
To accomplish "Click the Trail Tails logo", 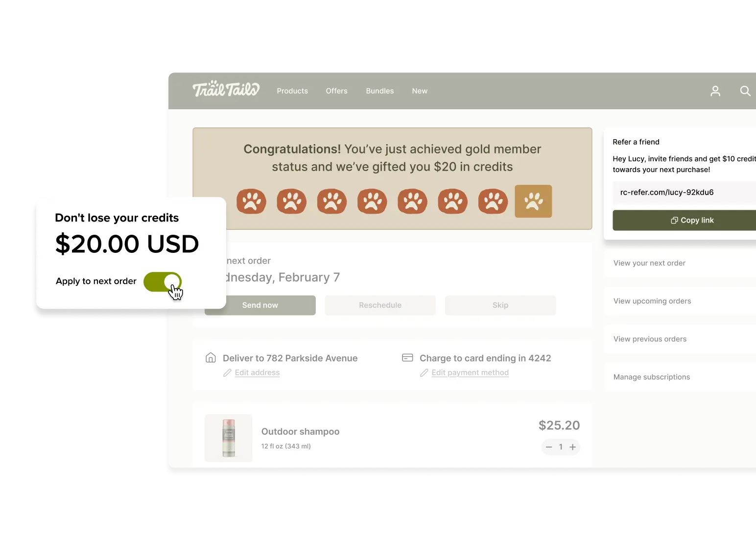I will 226,89.
